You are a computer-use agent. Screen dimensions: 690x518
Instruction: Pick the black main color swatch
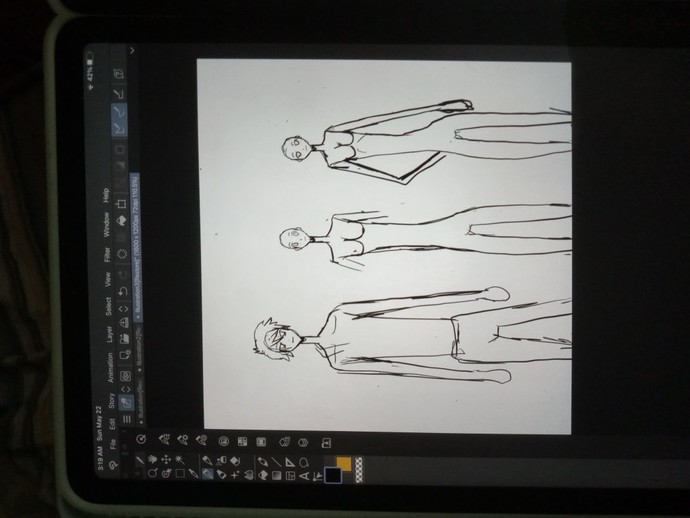333,476
